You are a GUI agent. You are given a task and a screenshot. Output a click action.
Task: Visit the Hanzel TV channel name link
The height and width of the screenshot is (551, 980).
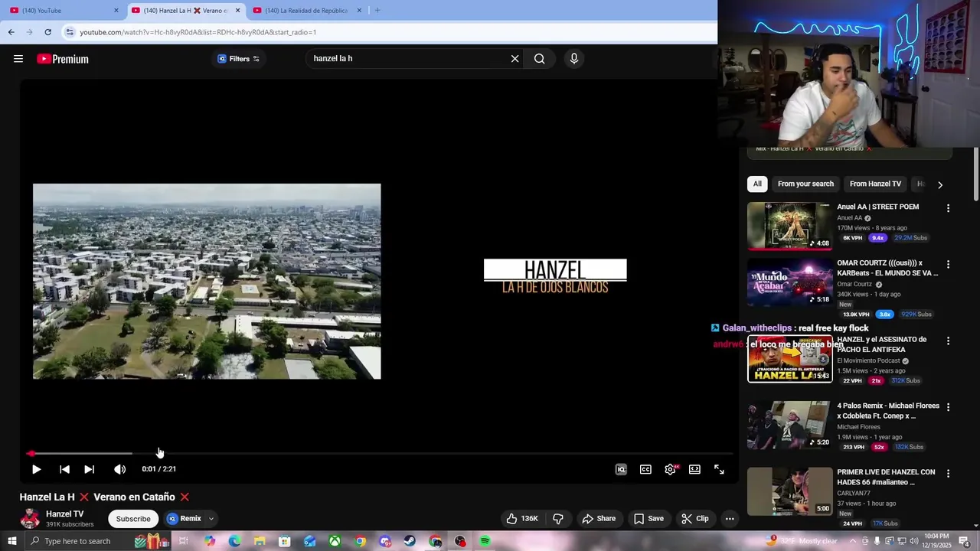[x=65, y=514]
